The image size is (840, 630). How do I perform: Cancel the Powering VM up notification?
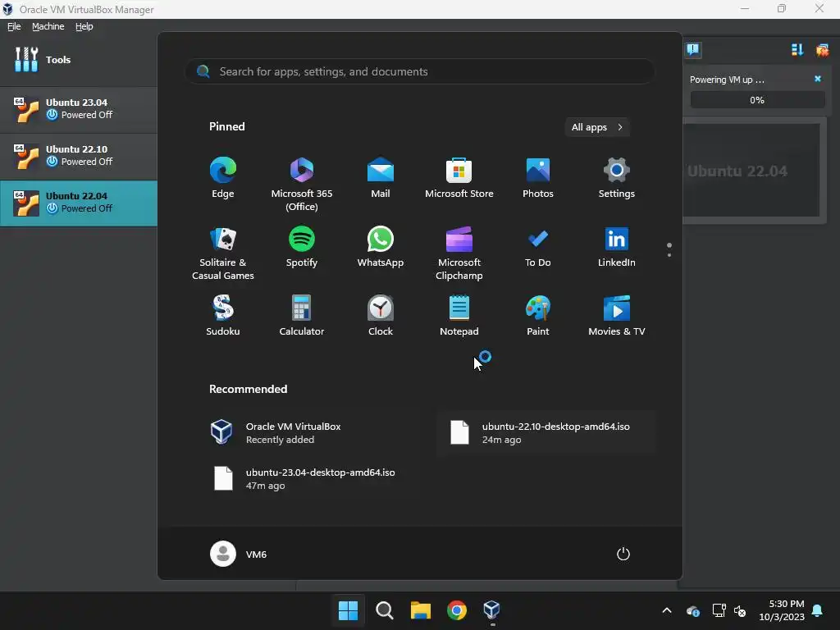(x=818, y=79)
